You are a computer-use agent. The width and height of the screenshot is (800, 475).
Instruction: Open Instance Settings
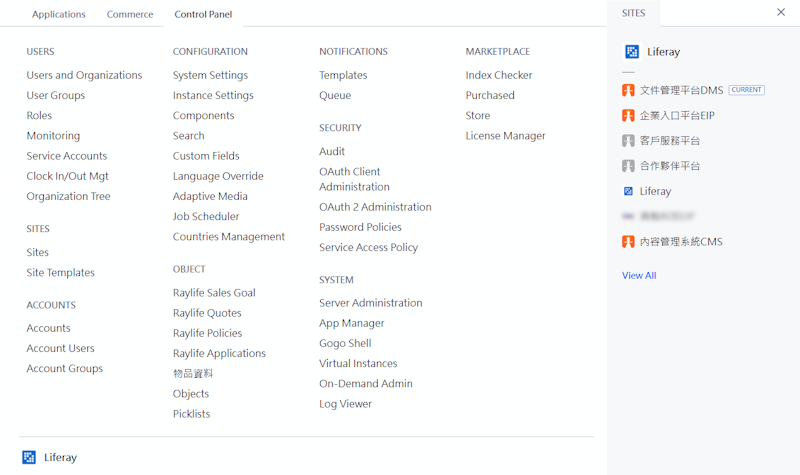pyautogui.click(x=213, y=95)
